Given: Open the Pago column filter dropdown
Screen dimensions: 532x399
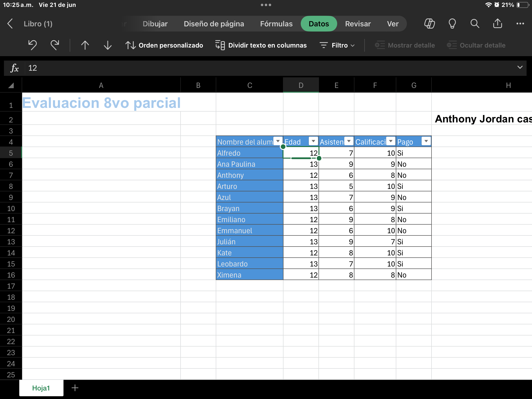Looking at the screenshot, I should [426, 141].
